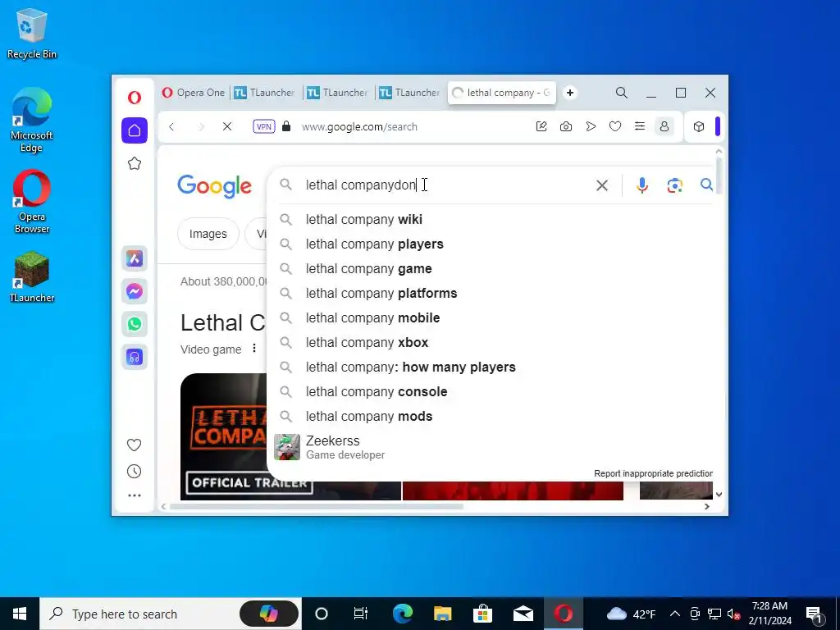
Task: Open the send flow arrow icon
Action: (591, 126)
